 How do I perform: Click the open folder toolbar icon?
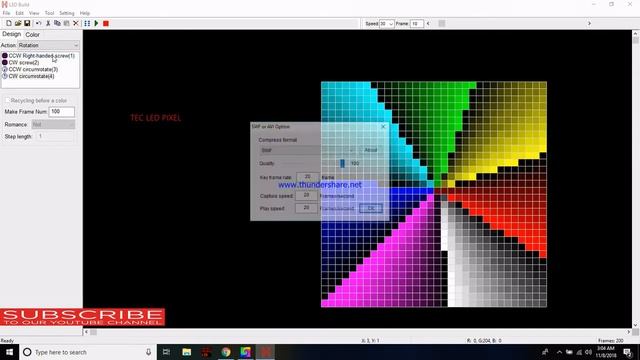point(18,23)
